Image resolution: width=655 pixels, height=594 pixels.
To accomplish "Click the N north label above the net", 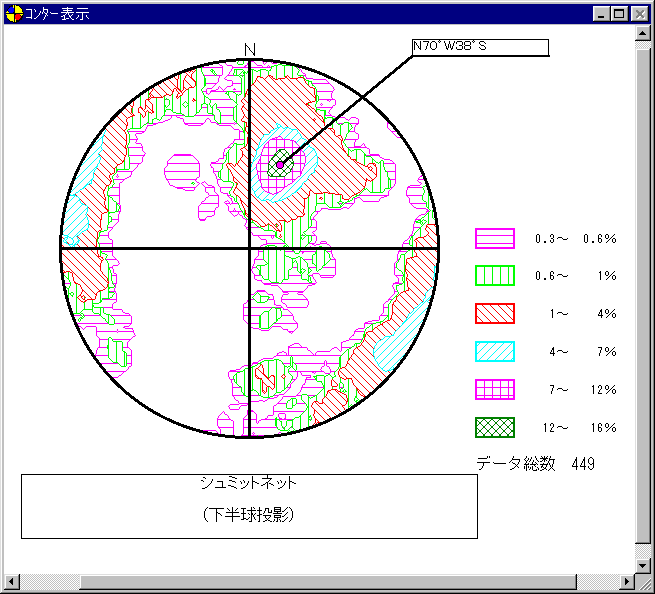I will click(x=249, y=50).
